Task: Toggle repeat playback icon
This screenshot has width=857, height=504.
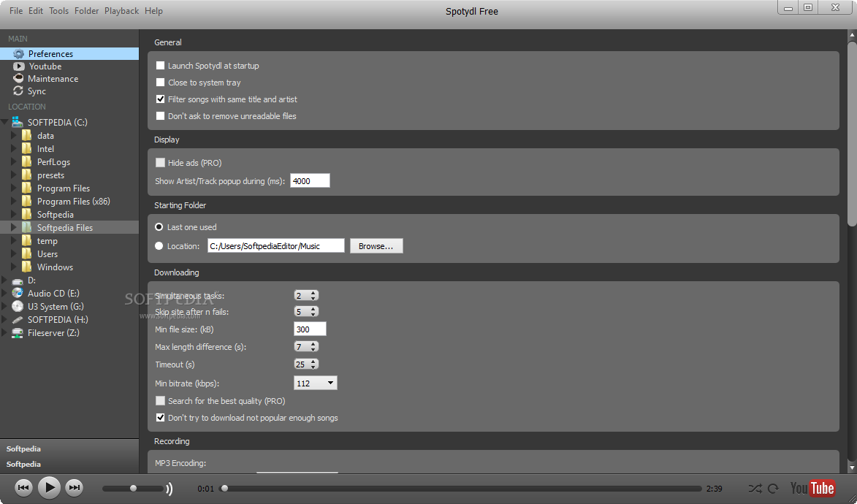Action: [773, 488]
